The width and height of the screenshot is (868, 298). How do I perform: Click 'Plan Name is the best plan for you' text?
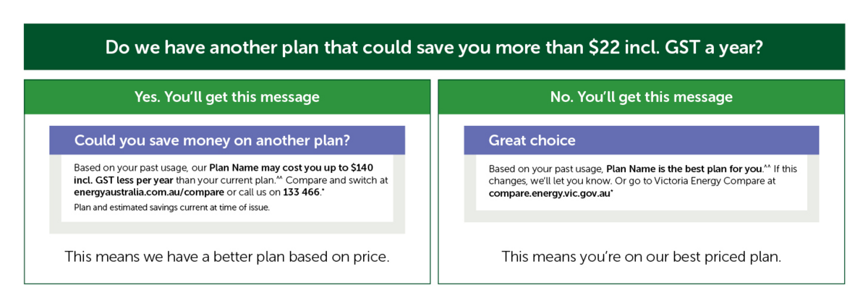click(684, 168)
